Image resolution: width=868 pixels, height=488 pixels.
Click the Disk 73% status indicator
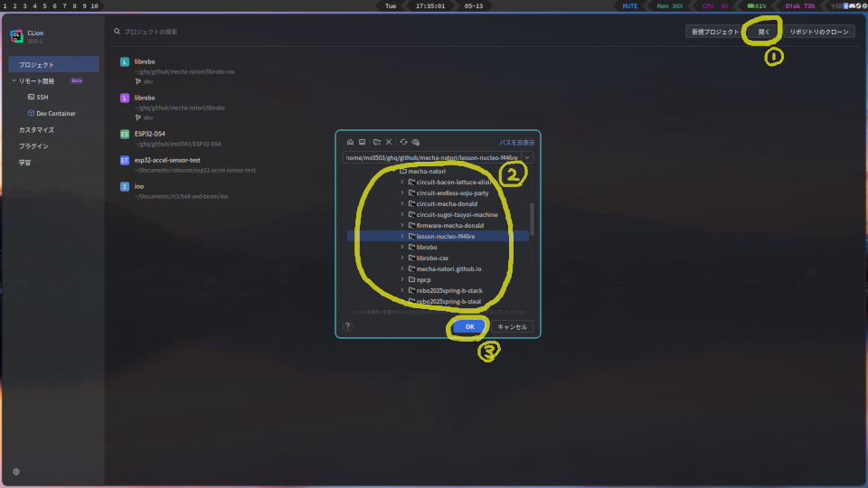800,6
